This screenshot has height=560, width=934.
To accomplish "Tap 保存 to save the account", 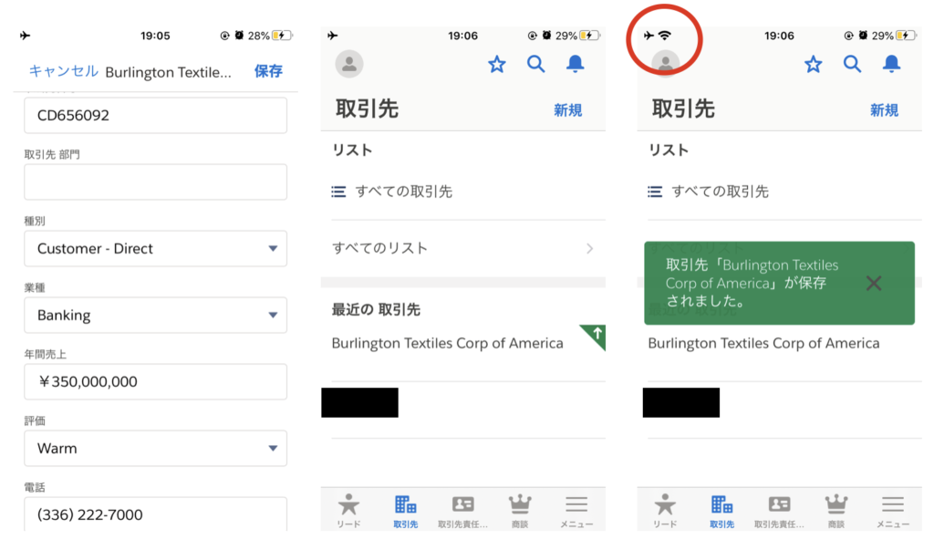I will (x=268, y=71).
